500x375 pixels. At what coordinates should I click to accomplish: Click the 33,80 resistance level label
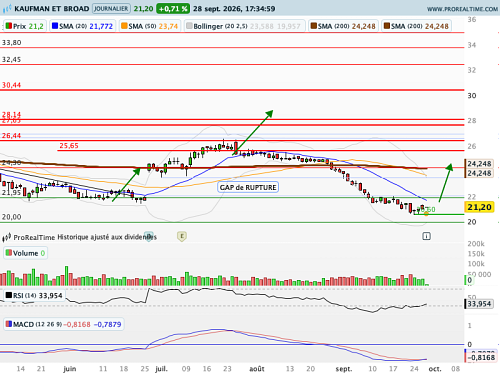11,43
